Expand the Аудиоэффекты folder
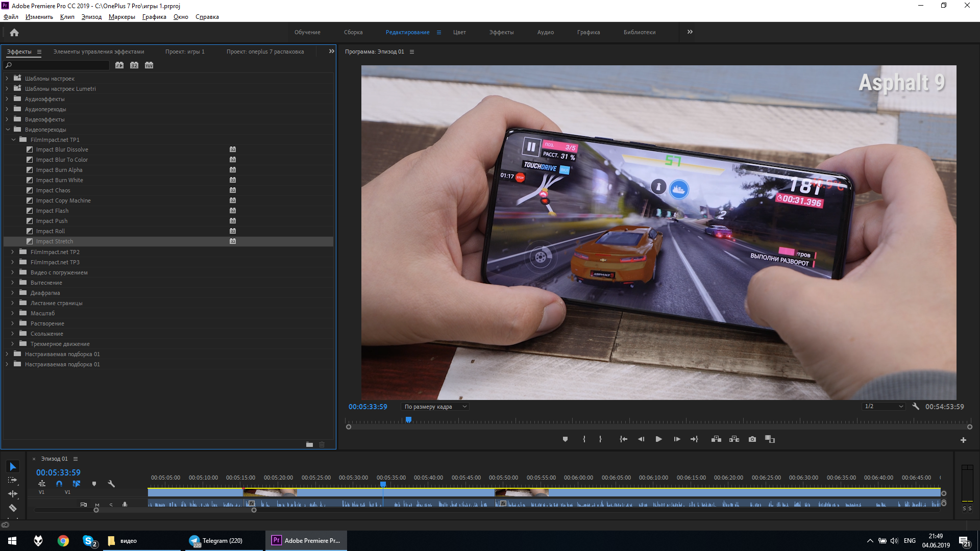Image resolution: width=980 pixels, height=551 pixels. [7, 99]
